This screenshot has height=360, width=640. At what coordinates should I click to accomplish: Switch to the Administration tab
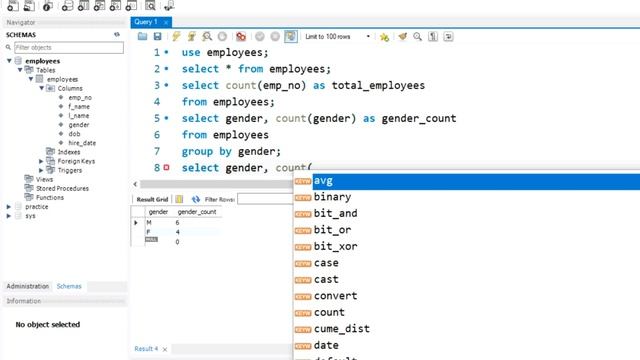point(27,286)
